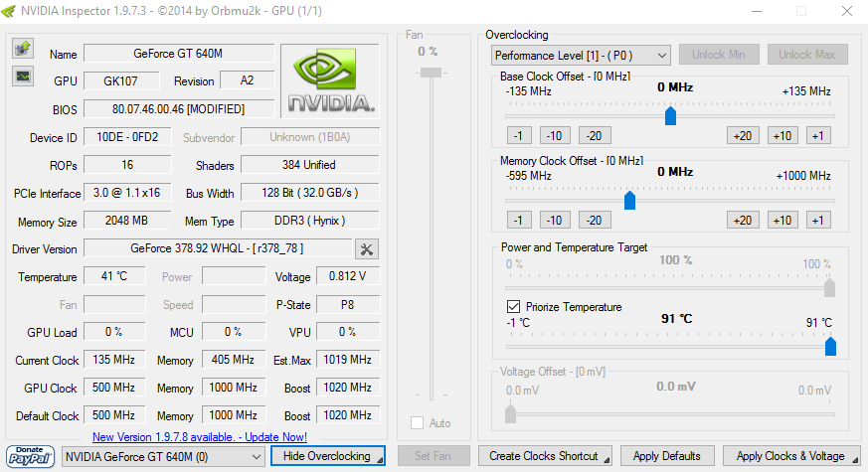Click -10 under Memory Clock Offset

tap(555, 221)
